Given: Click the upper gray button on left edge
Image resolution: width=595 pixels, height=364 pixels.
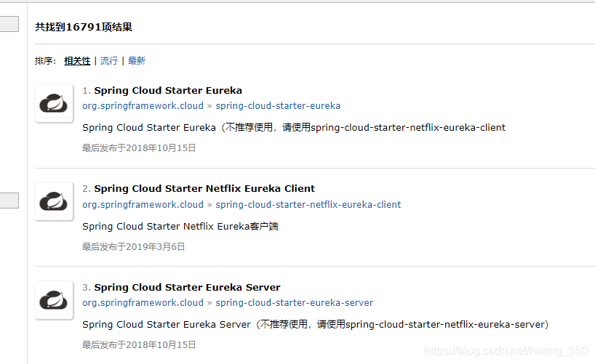Looking at the screenshot, I should tap(9, 25).
